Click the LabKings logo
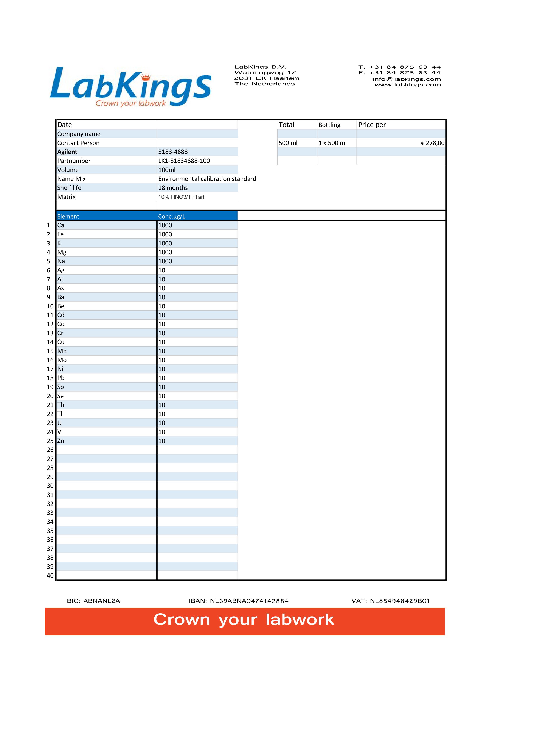Image resolution: width=534 pixels, height=756 pixels. [131, 87]
